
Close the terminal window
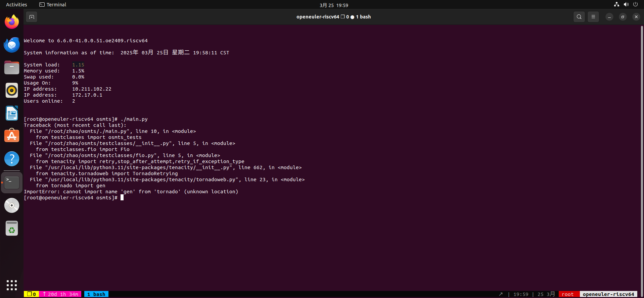click(636, 17)
